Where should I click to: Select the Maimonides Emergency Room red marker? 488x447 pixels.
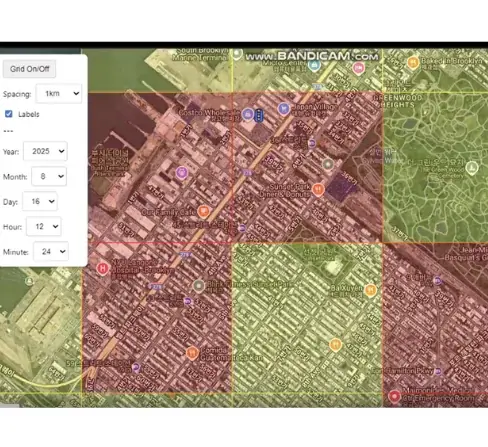pos(394,396)
